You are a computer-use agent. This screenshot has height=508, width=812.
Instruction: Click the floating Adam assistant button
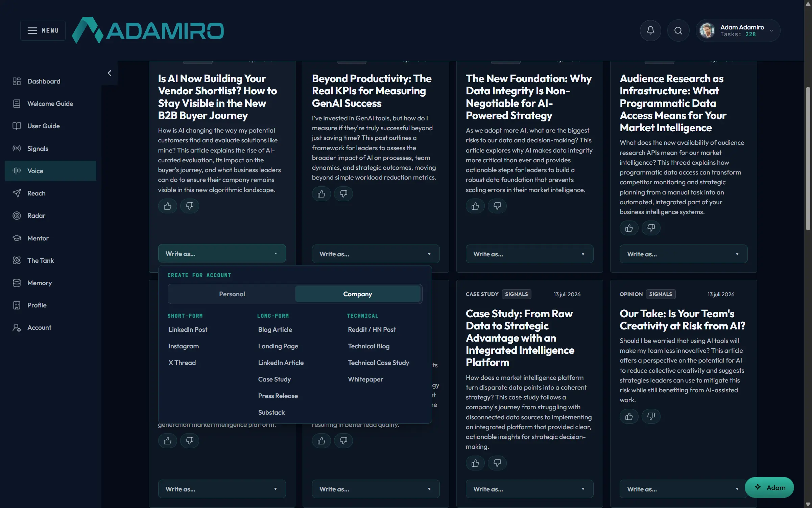click(x=769, y=487)
